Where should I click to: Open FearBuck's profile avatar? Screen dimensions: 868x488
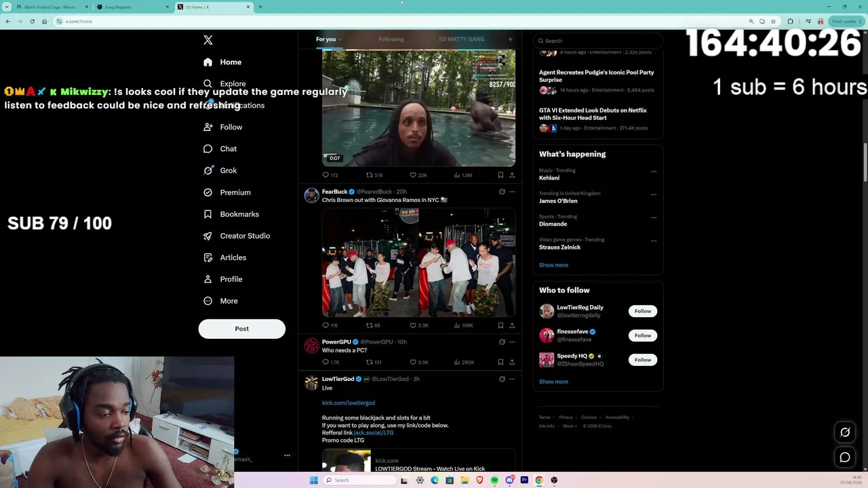[311, 196]
